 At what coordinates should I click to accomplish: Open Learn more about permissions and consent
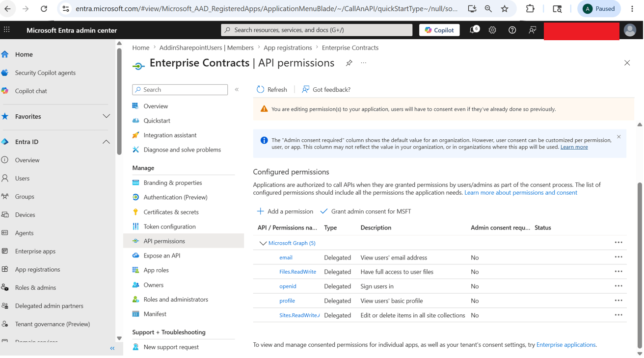(x=521, y=193)
